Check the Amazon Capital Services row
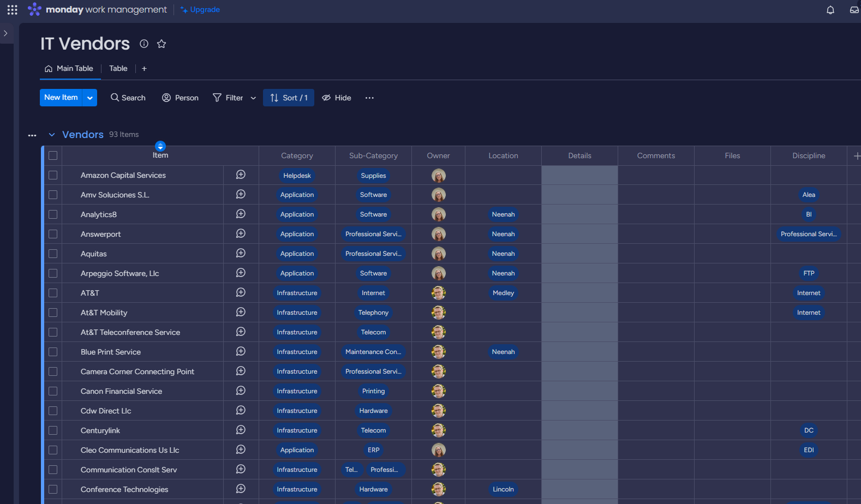The width and height of the screenshot is (861, 504). tap(53, 175)
